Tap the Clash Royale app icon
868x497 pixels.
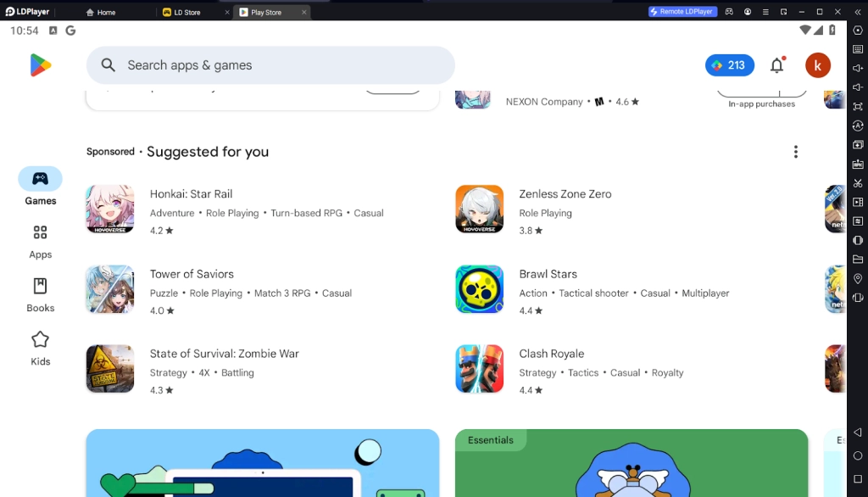click(479, 369)
